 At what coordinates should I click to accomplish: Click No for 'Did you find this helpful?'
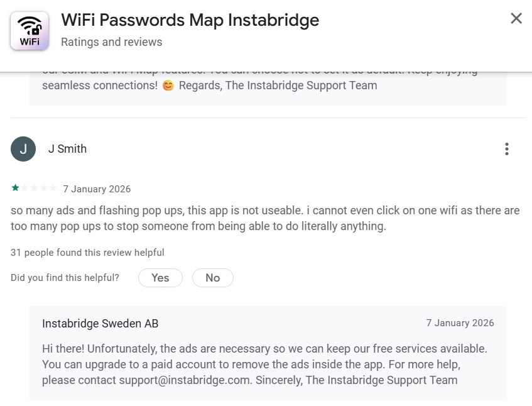pos(213,277)
